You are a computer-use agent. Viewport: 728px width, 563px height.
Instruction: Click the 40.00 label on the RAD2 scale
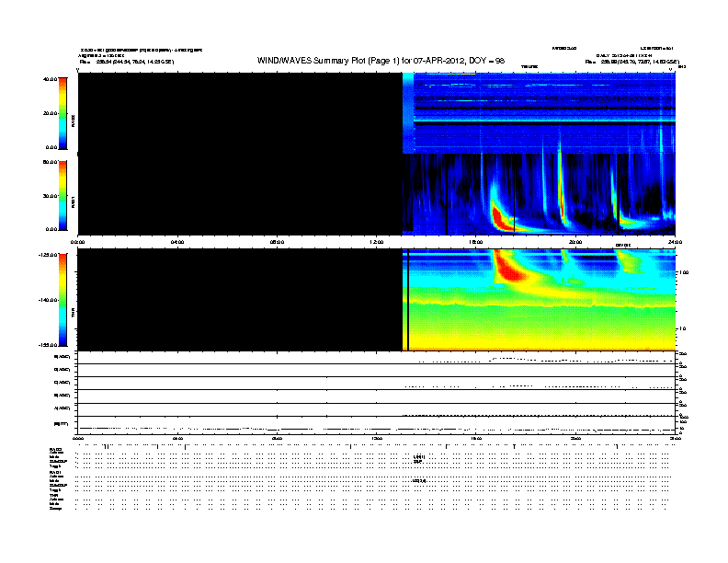50,79
